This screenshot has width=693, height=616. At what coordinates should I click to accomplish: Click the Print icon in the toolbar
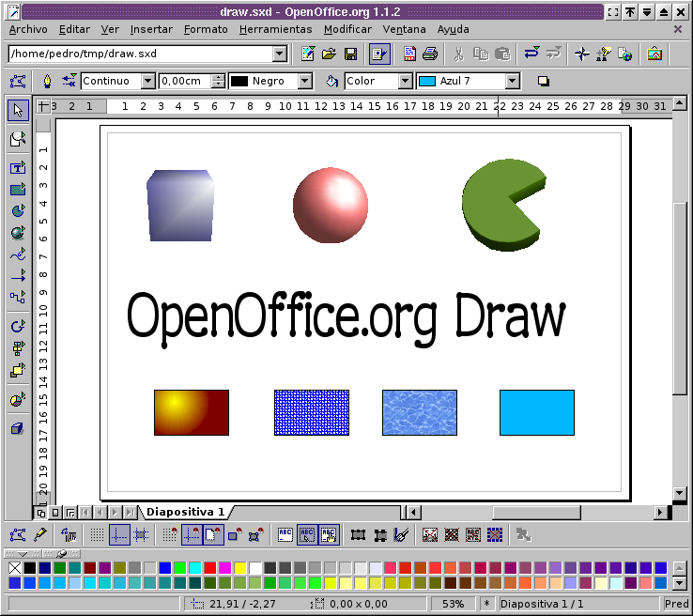429,54
